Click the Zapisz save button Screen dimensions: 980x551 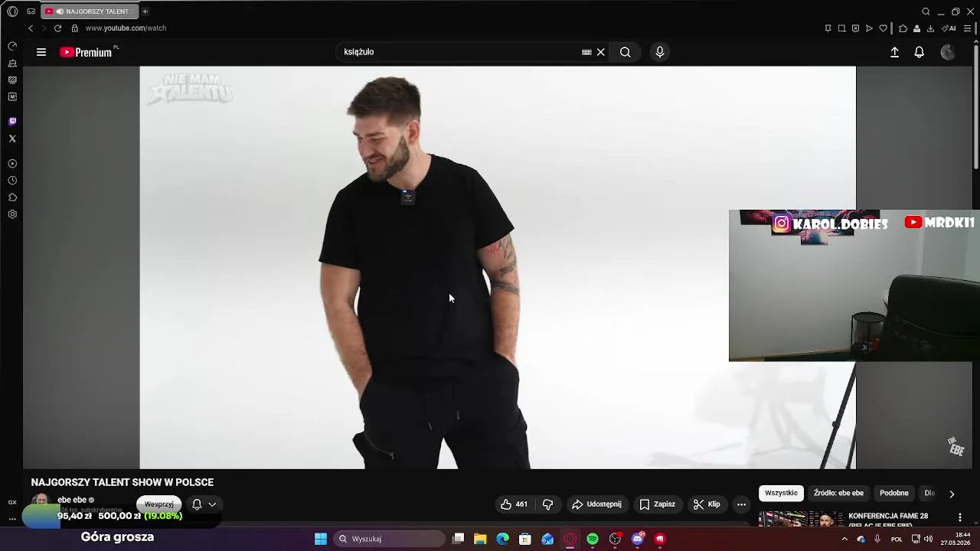(657, 504)
